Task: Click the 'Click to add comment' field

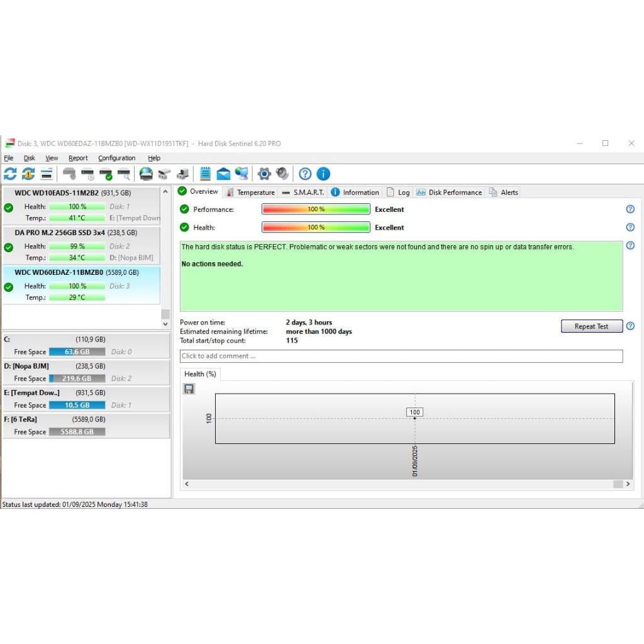Action: click(x=401, y=356)
